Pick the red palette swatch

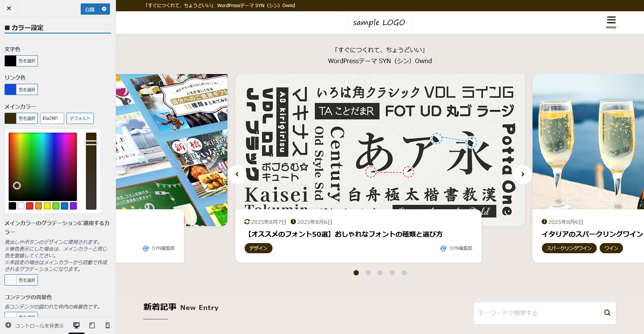tap(30, 206)
